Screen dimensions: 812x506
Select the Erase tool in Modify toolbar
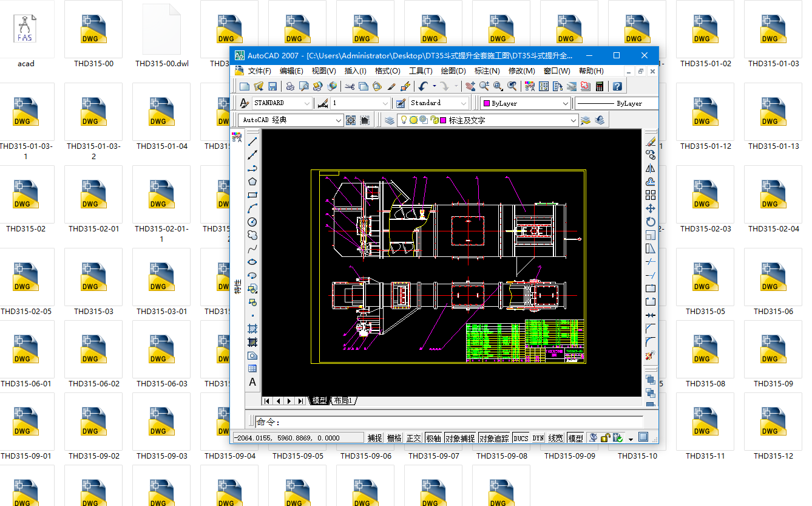651,142
